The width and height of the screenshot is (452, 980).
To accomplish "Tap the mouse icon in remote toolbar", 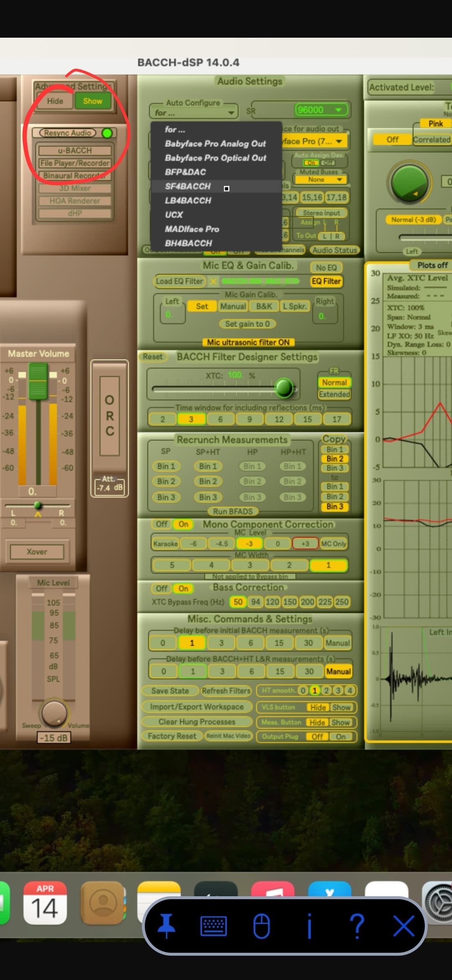I will tap(262, 926).
